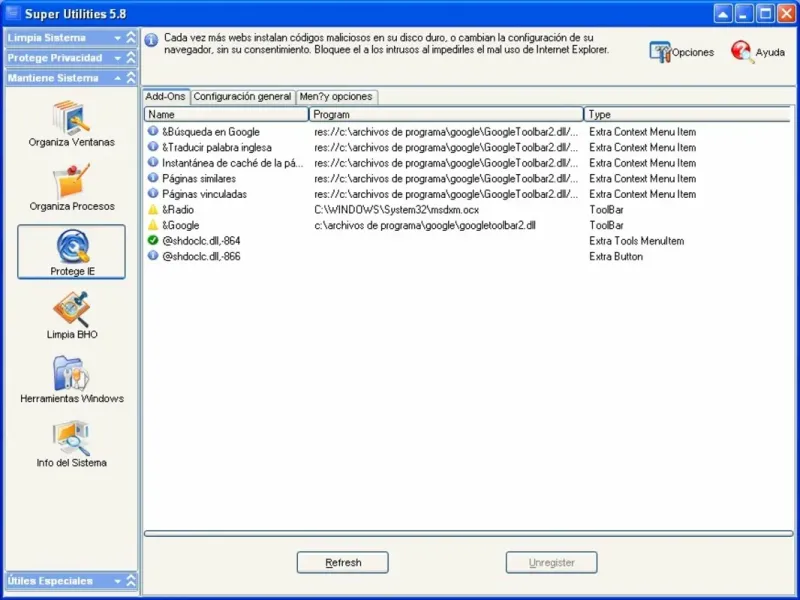Sort list by Program column header

tap(446, 114)
